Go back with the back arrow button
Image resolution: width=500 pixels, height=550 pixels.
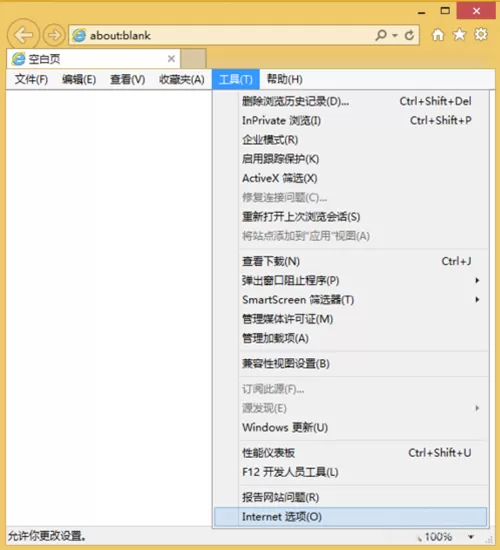pos(23,35)
